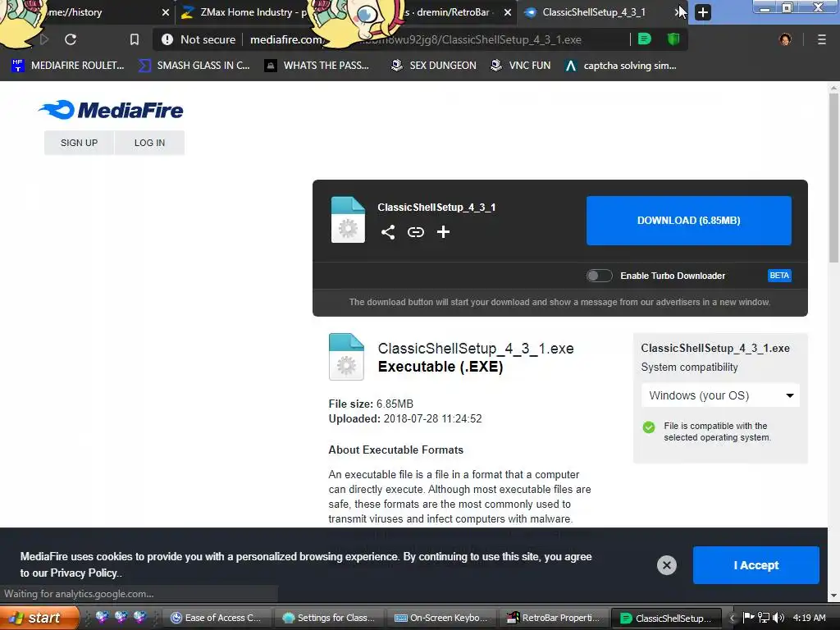This screenshot has width=840, height=630.
Task: Click the LOG IN button
Action: click(x=149, y=143)
